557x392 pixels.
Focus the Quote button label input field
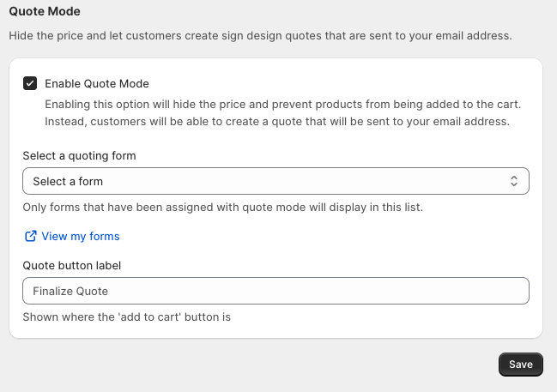pyautogui.click(x=275, y=291)
